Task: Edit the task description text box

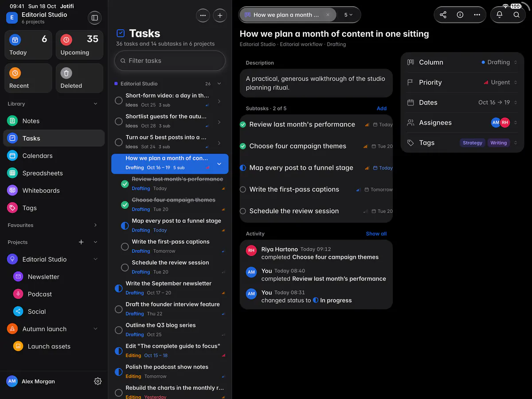Action: pos(316,83)
